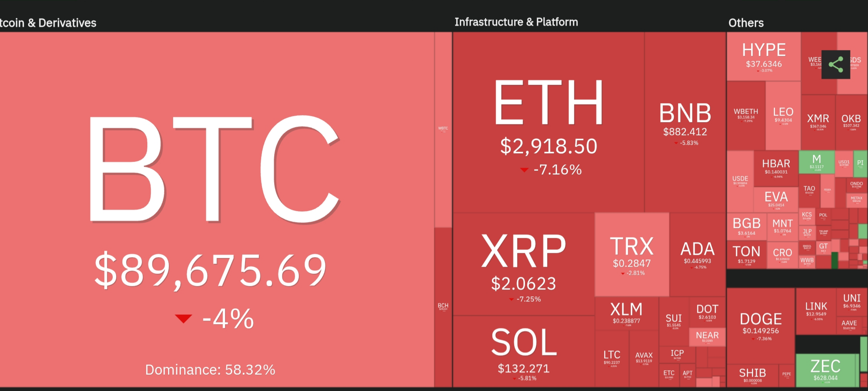868x391 pixels.
Task: Open the HYPE tile
Action: coord(764,56)
